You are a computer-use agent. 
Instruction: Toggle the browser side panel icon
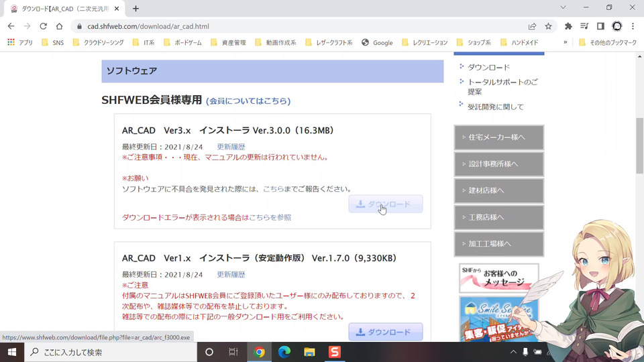point(600,26)
